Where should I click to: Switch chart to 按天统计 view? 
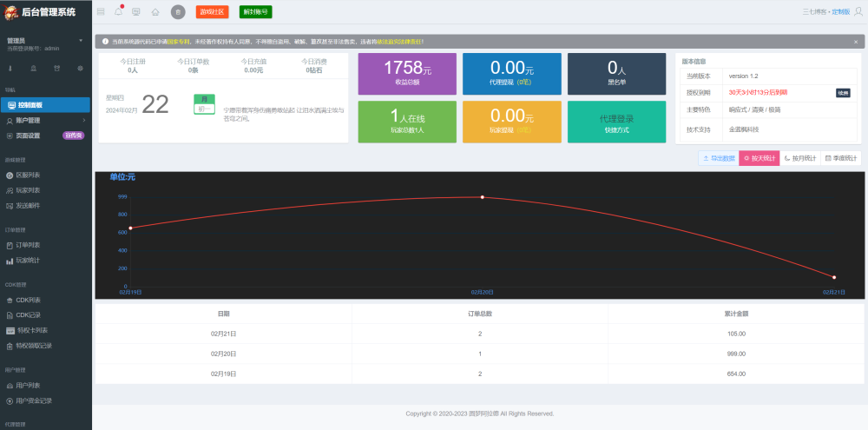pos(759,158)
